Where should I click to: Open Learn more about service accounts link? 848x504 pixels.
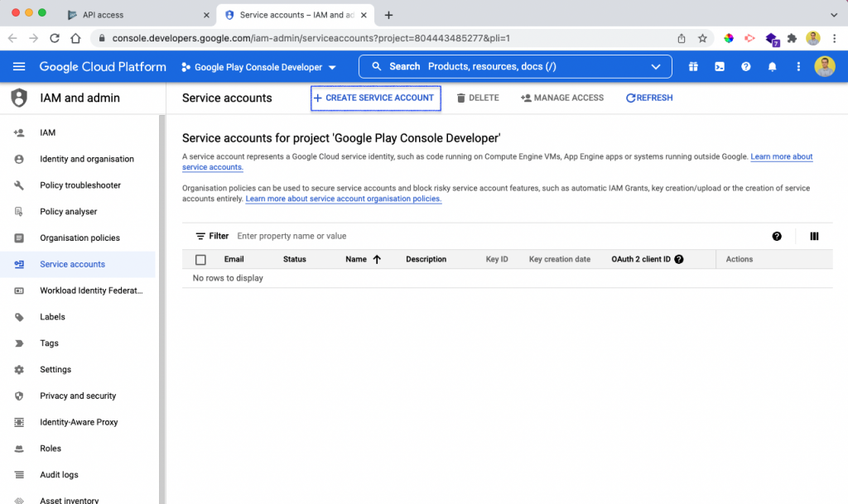click(782, 156)
